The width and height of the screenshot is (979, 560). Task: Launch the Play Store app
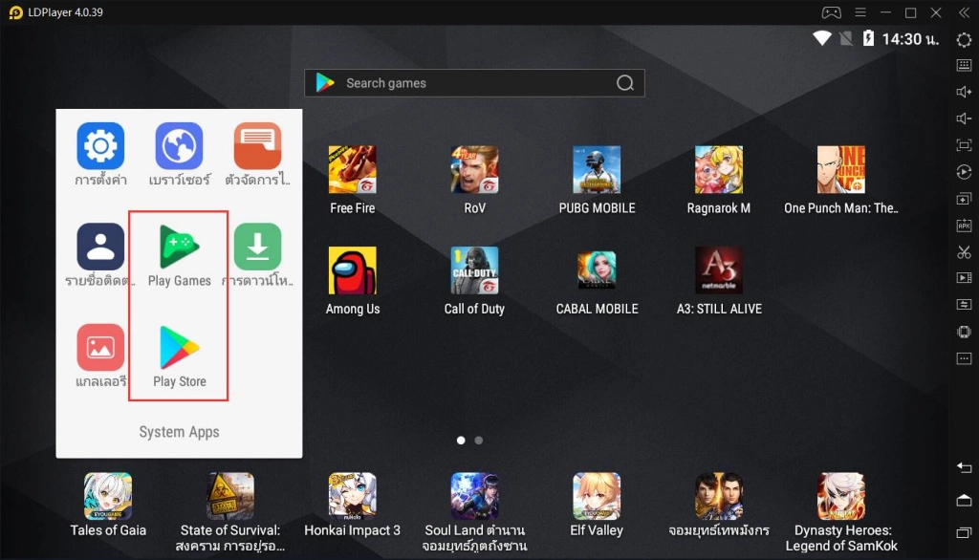[179, 347]
